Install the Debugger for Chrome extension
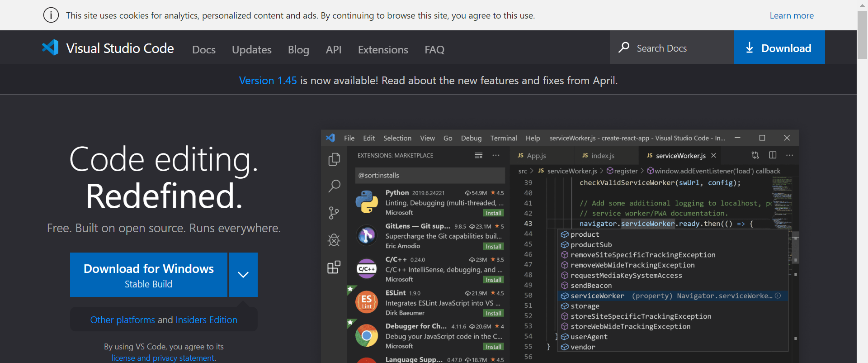 click(493, 347)
